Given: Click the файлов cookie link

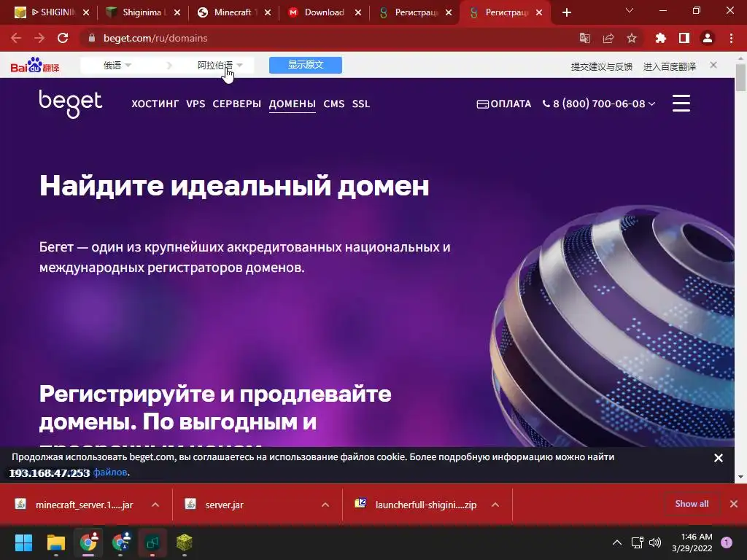Looking at the screenshot, I should (x=110, y=472).
